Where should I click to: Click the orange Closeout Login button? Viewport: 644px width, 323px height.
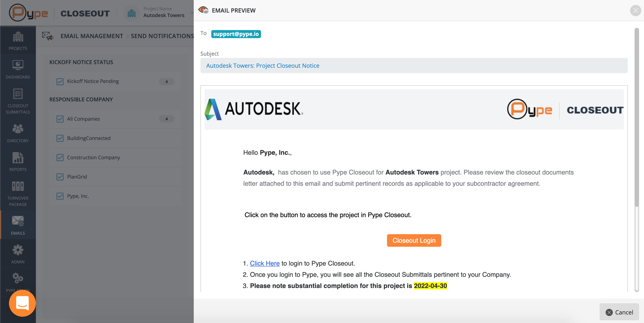point(414,240)
